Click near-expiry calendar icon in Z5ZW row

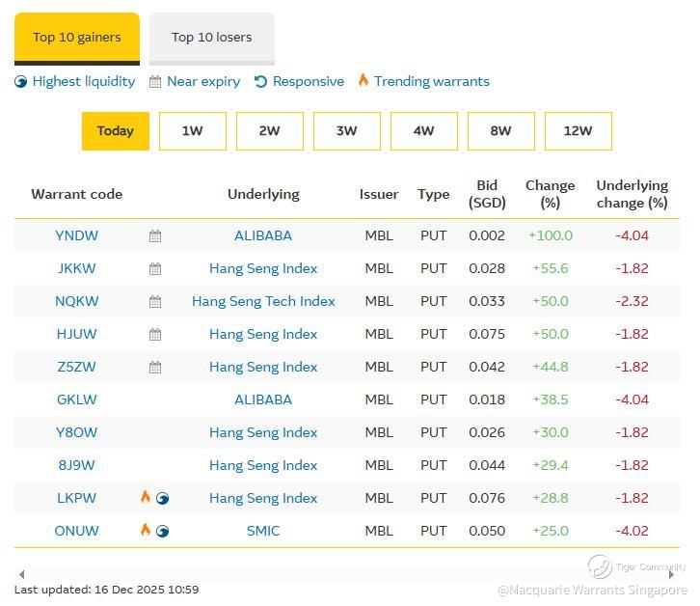pyautogui.click(x=155, y=368)
